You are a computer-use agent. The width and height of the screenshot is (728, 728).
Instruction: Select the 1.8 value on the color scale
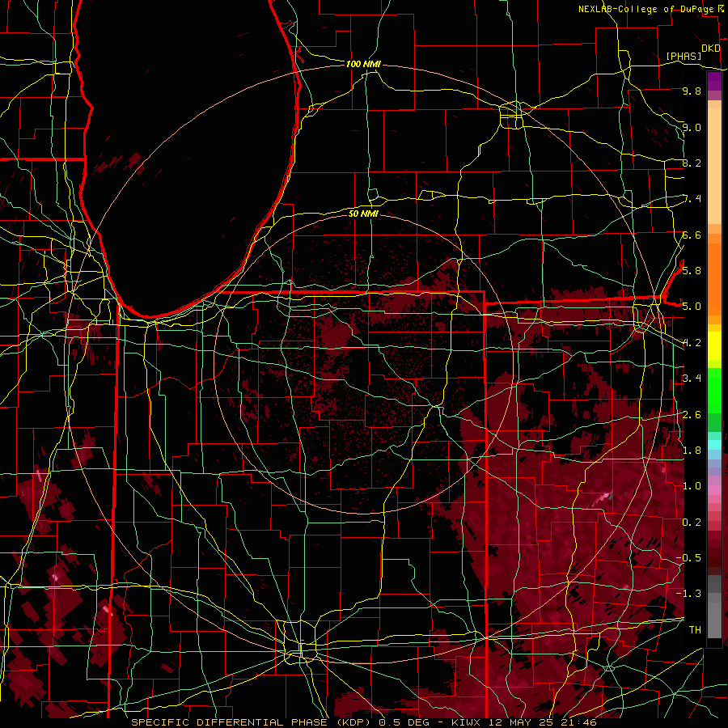click(692, 450)
